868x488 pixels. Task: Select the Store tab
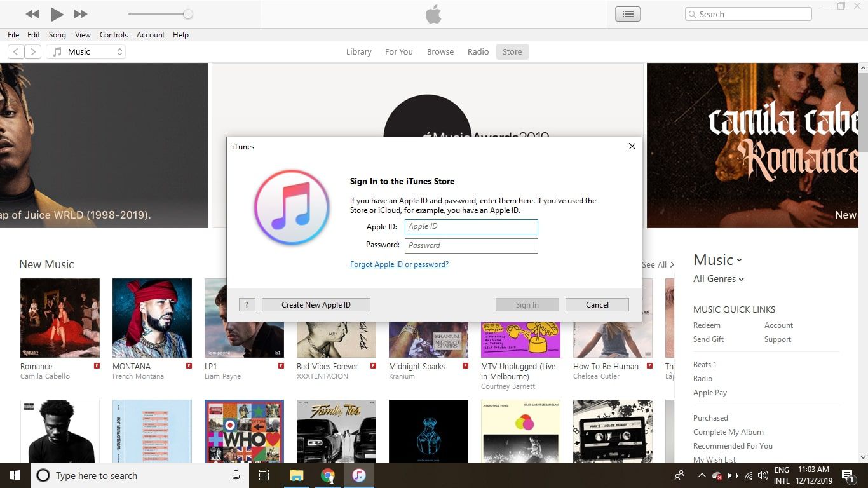click(512, 52)
